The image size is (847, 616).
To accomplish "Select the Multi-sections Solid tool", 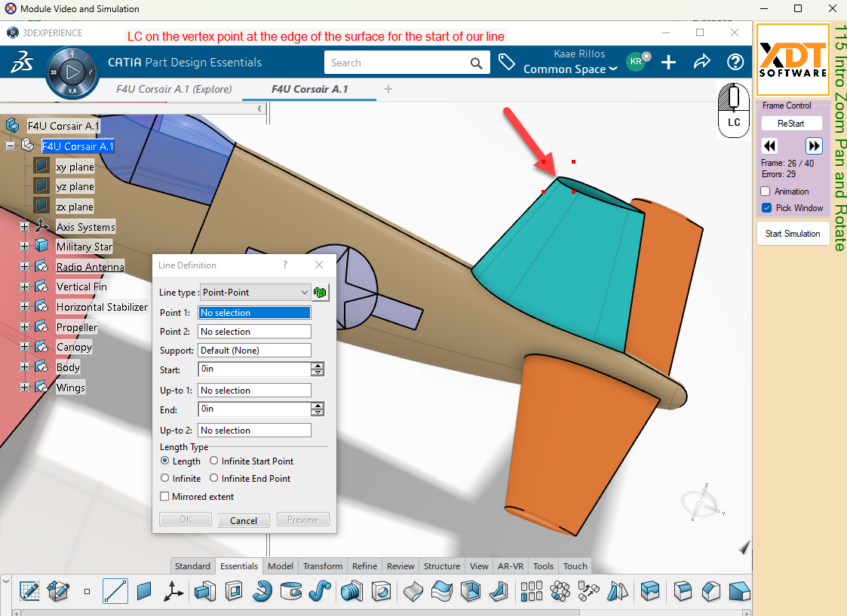I will (352, 591).
